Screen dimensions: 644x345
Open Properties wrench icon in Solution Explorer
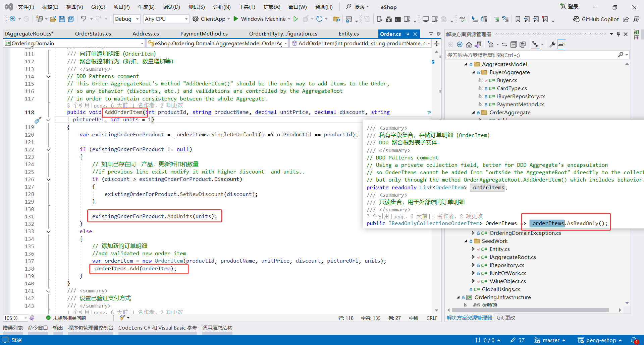(552, 45)
